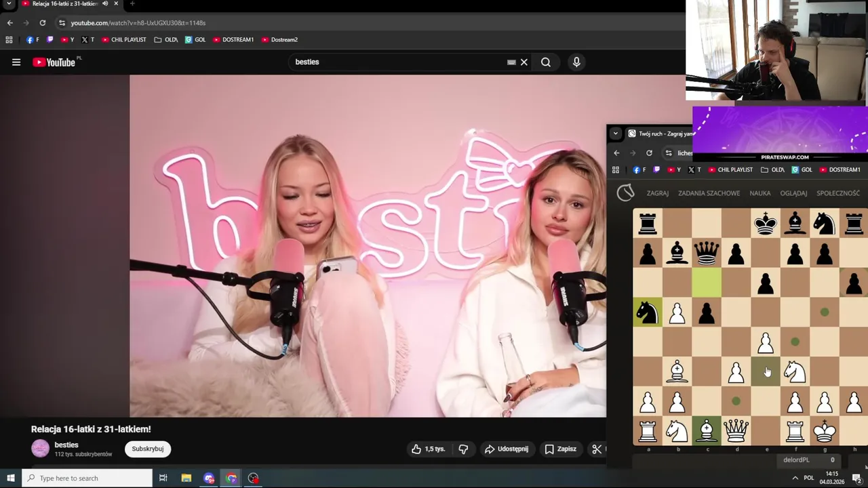Screen dimensions: 868x488
Task: Click the YouTube video player area
Action: (368, 246)
